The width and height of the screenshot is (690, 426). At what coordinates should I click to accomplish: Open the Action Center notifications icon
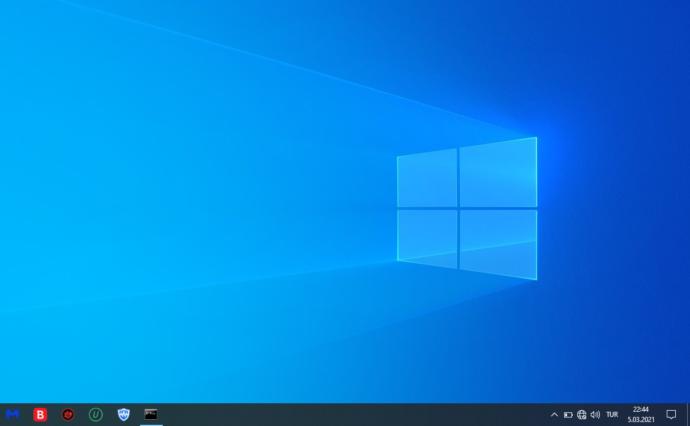point(671,415)
